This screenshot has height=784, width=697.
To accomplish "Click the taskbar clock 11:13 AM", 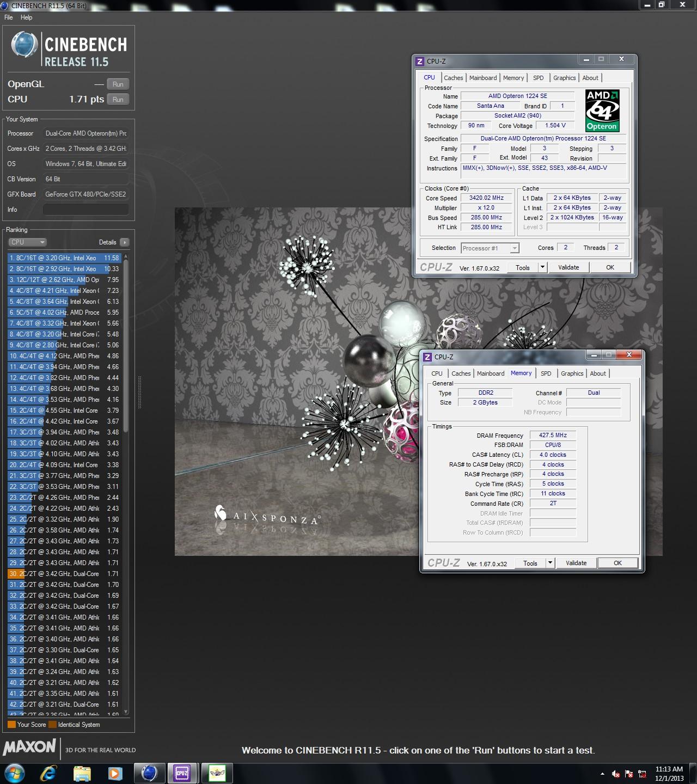I will 669,769.
